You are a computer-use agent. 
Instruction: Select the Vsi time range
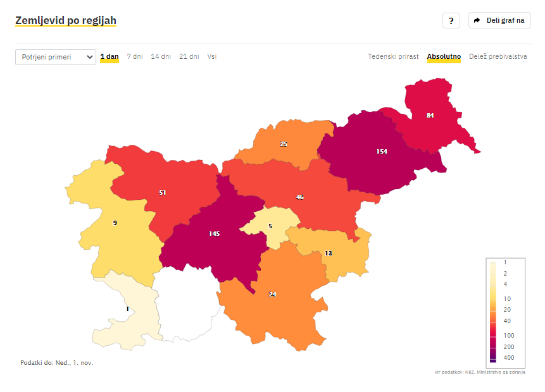coord(211,56)
